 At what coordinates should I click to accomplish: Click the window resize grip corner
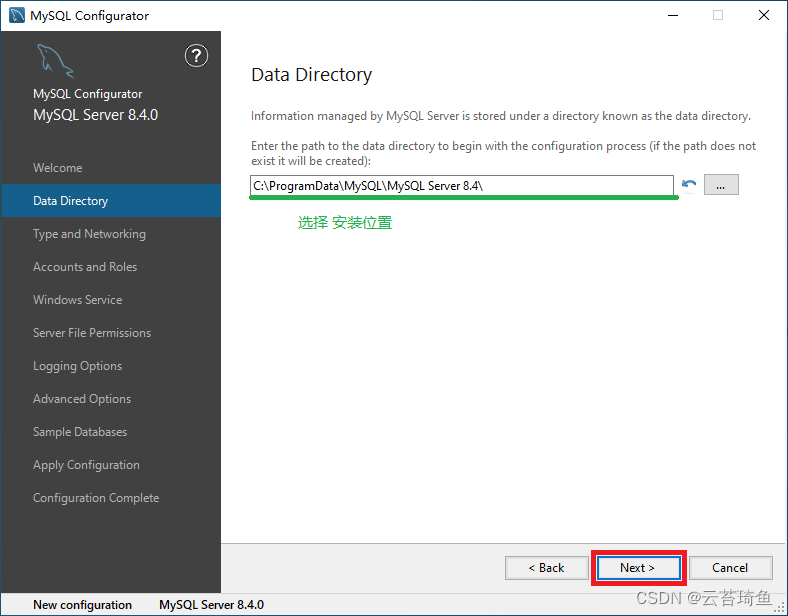[780, 608]
